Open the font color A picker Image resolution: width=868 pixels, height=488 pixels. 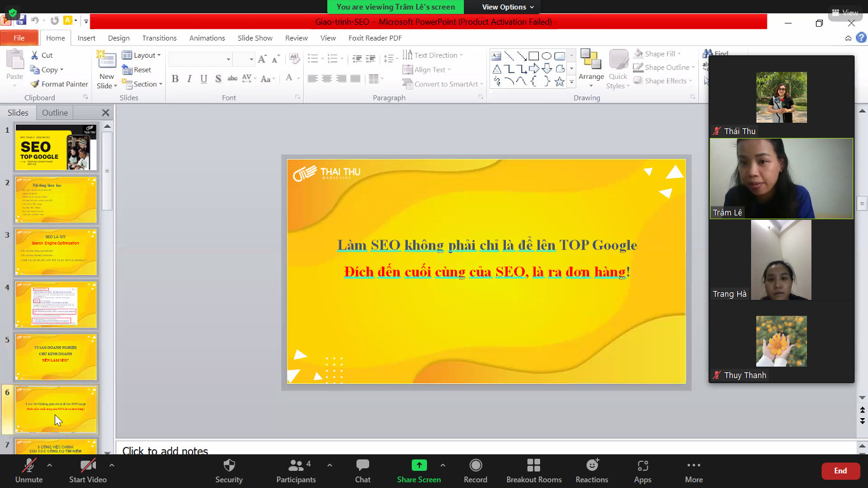click(x=289, y=79)
